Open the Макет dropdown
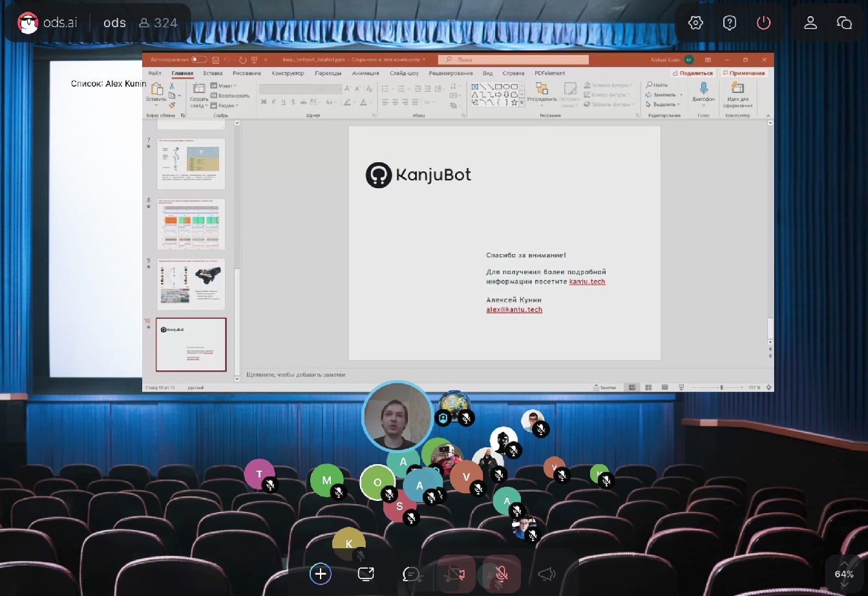 224,85
